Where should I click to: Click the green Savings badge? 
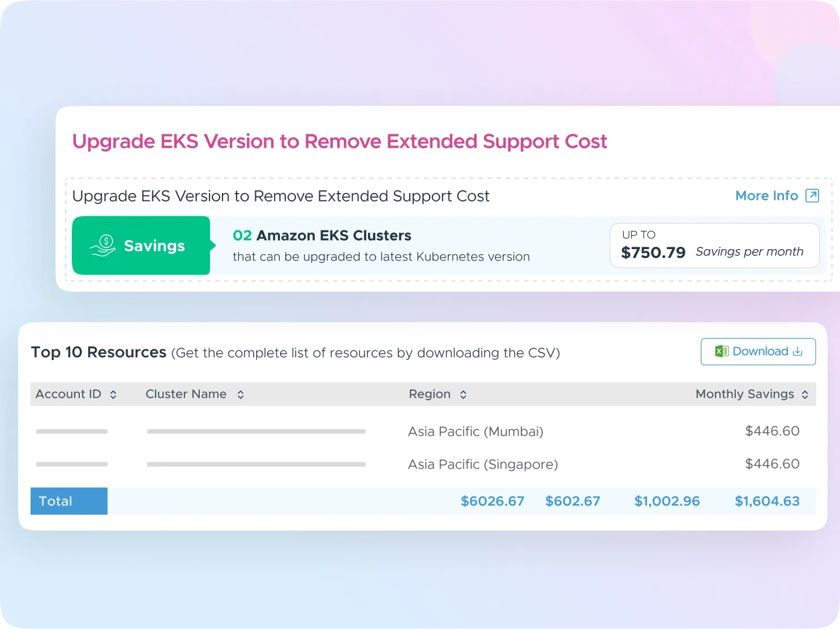(141, 246)
